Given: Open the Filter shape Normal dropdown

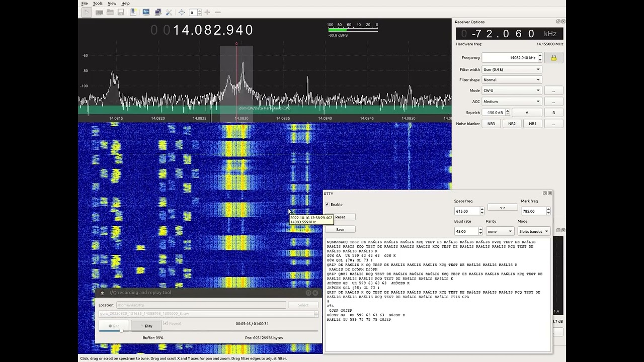Looking at the screenshot, I should pyautogui.click(x=511, y=80).
